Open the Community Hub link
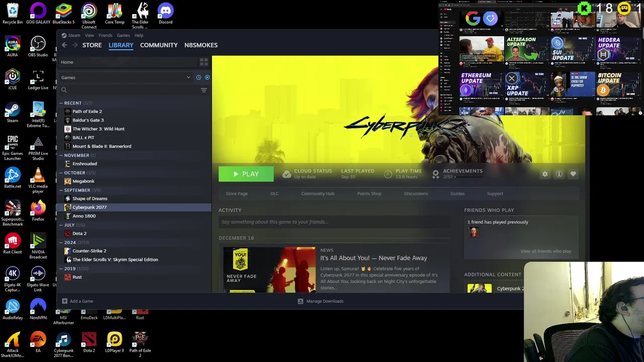This screenshot has width=644, height=362. tap(317, 194)
